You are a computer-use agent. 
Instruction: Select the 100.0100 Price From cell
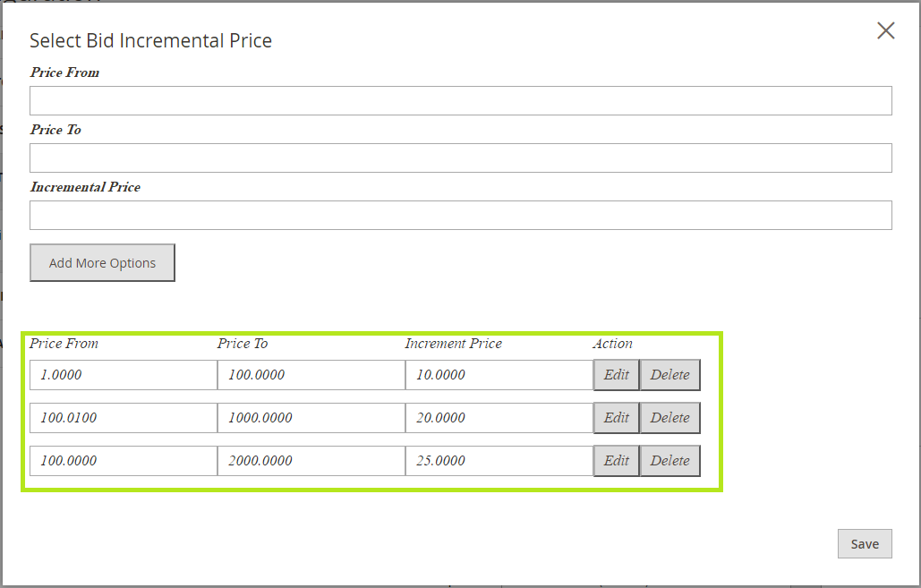coord(124,418)
